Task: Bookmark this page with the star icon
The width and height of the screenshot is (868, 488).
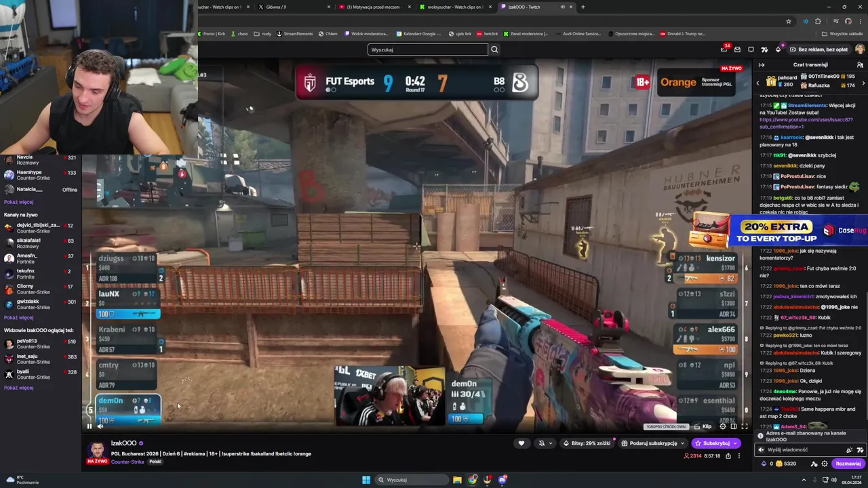Action: click(789, 21)
